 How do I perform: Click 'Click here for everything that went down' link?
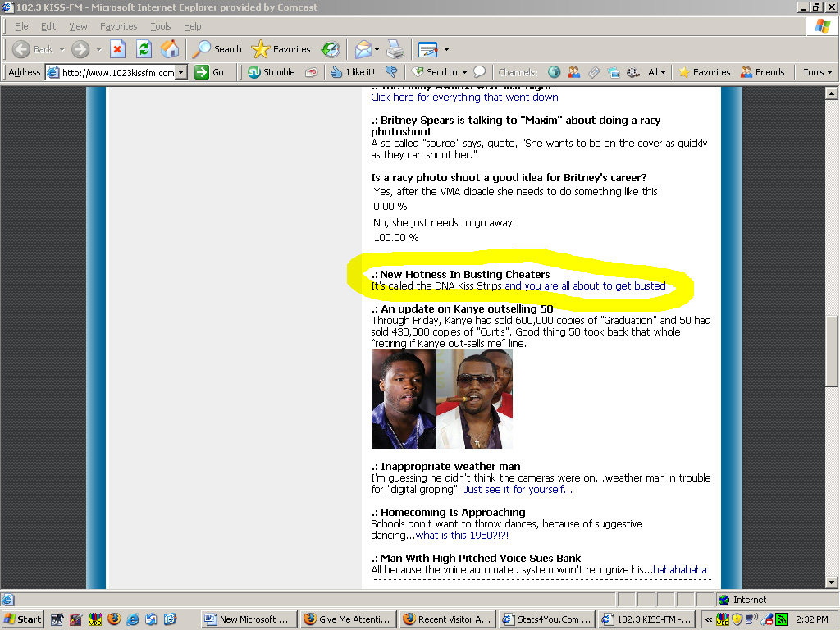tap(464, 97)
